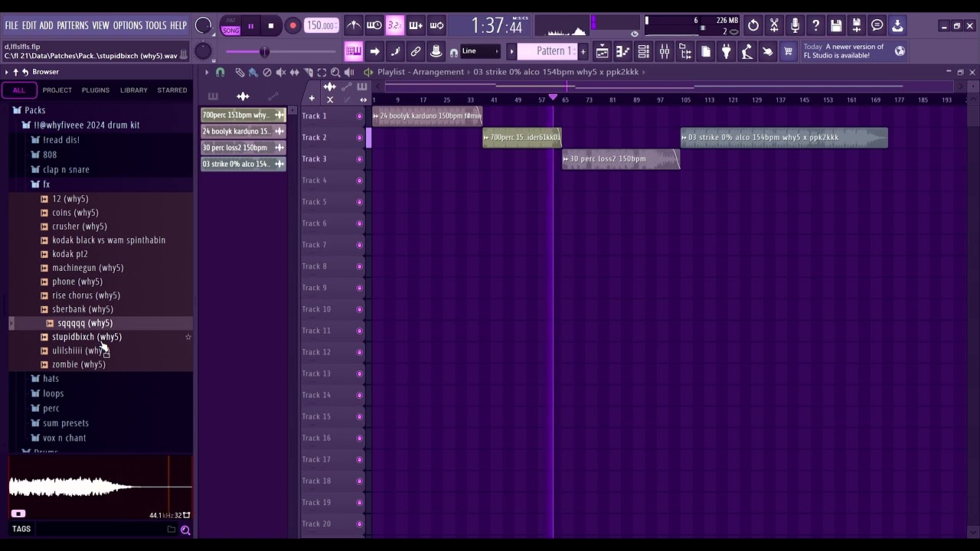The image size is (980, 551).
Task: Select the 30 perc loss2 150bpm picker item
Action: click(243, 148)
